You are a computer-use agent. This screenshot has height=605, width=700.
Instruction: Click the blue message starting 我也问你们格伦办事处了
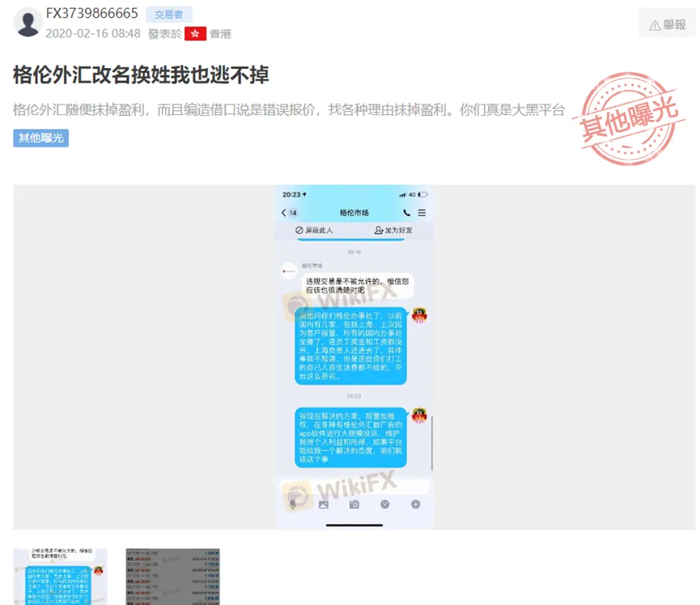coord(351,346)
